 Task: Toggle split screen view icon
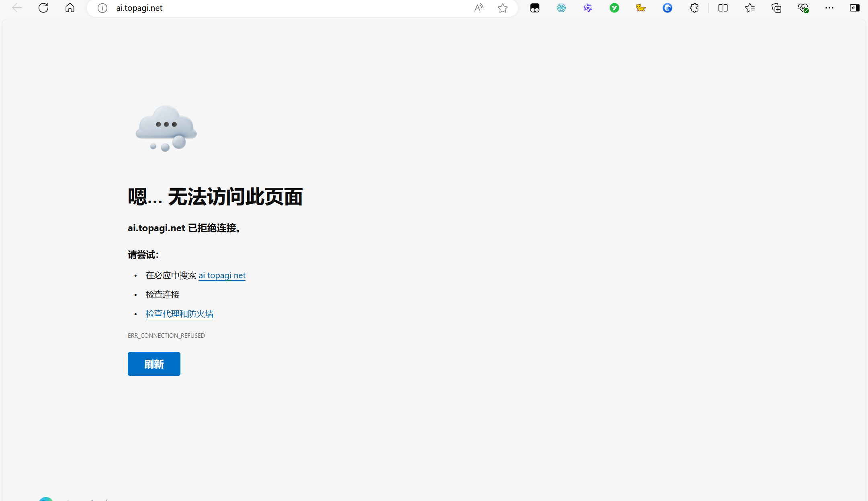click(723, 8)
